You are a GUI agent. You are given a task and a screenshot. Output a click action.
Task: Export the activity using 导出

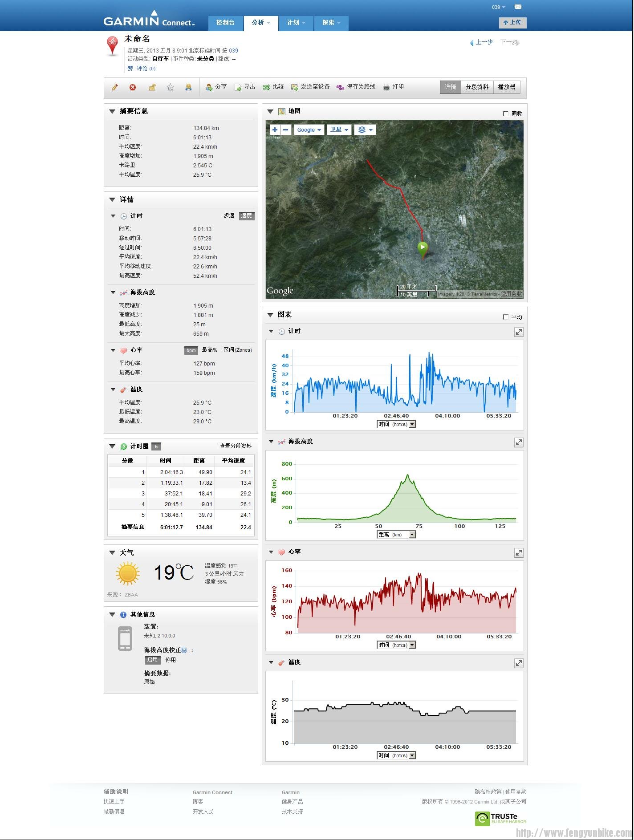coord(245,87)
